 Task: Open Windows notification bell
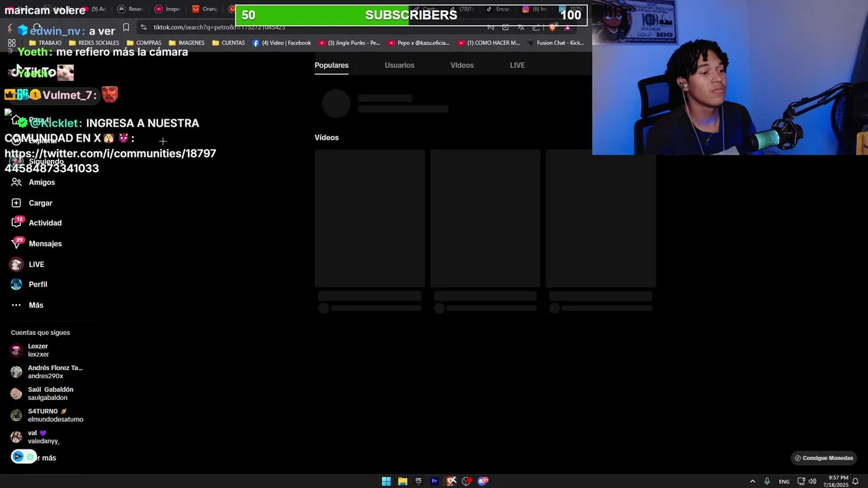(x=856, y=481)
